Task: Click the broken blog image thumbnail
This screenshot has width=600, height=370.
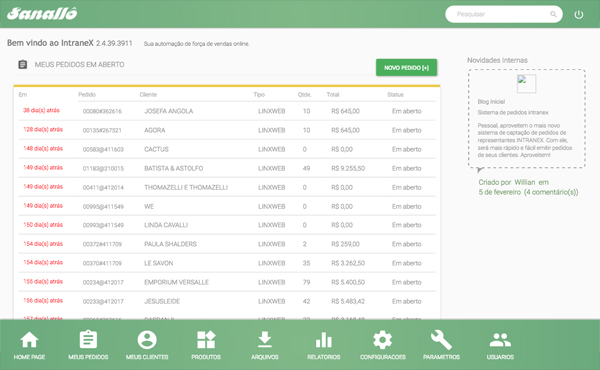Action: [x=526, y=83]
